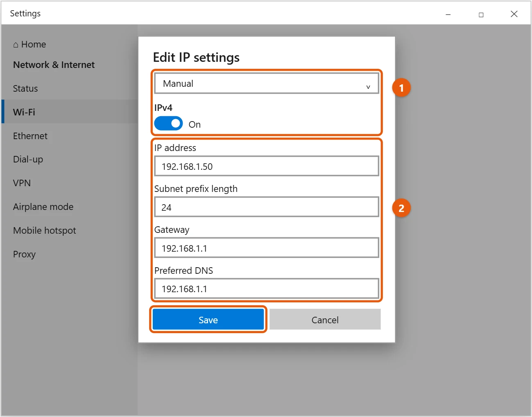
Task: Open Airplane mode settings
Action: [43, 207]
